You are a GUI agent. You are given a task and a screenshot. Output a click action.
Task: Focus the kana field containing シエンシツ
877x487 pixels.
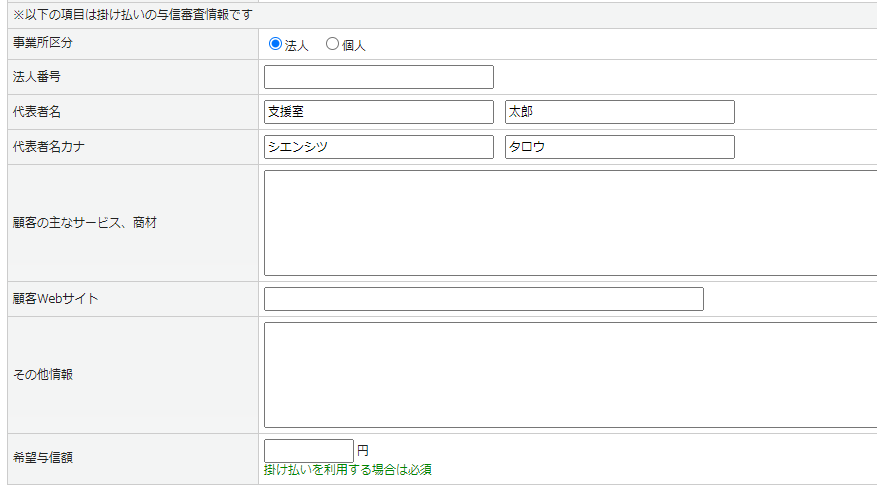[379, 147]
